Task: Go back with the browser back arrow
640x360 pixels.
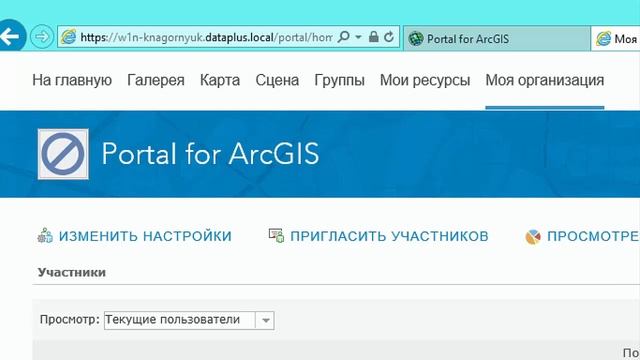Action: [x=11, y=36]
